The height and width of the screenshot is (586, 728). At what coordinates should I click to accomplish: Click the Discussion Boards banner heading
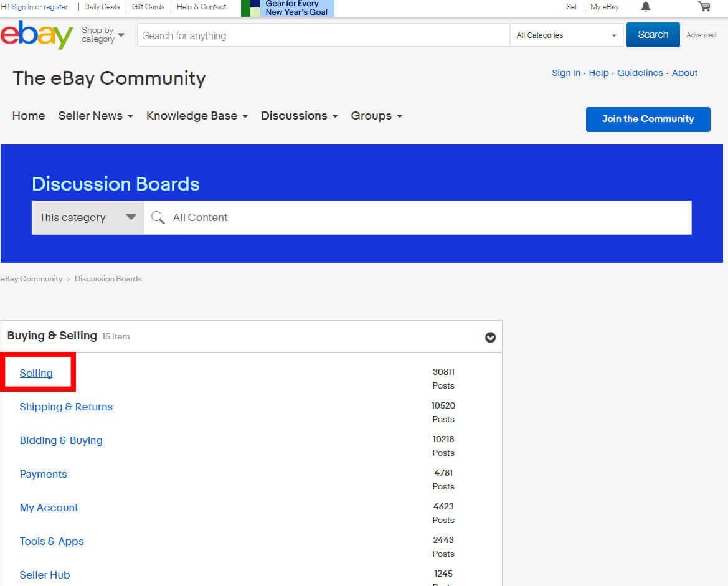pos(116,184)
